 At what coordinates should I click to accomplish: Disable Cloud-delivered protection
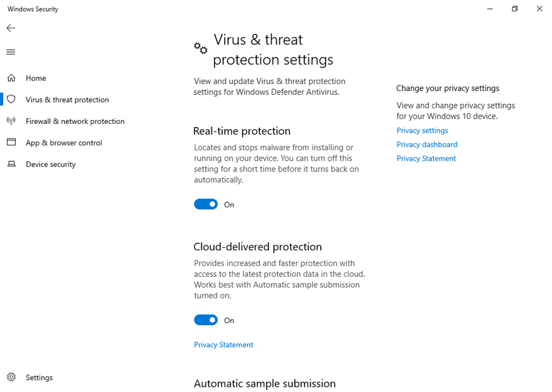(205, 320)
